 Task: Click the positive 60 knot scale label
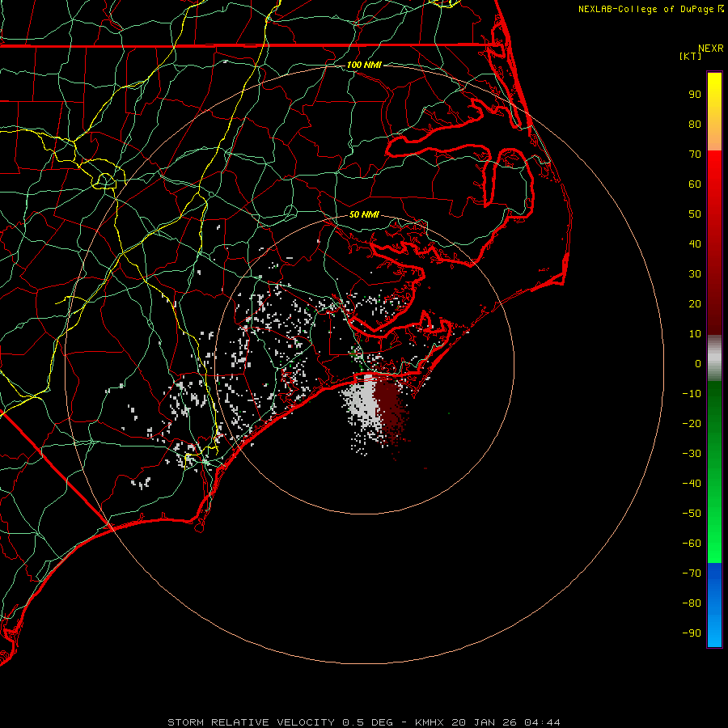click(695, 184)
